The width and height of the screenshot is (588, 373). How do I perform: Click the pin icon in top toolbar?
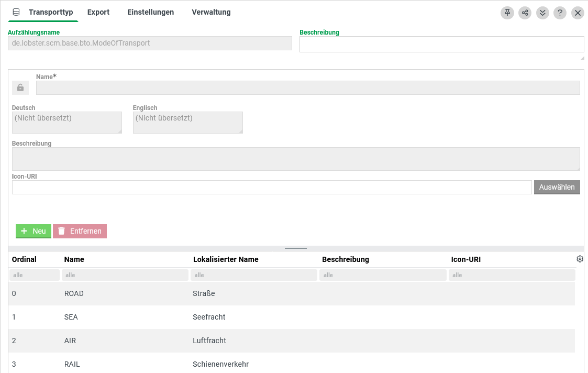click(507, 13)
